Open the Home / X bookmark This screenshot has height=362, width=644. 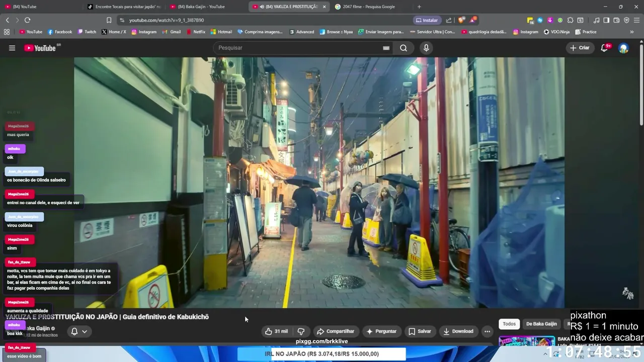click(114, 32)
